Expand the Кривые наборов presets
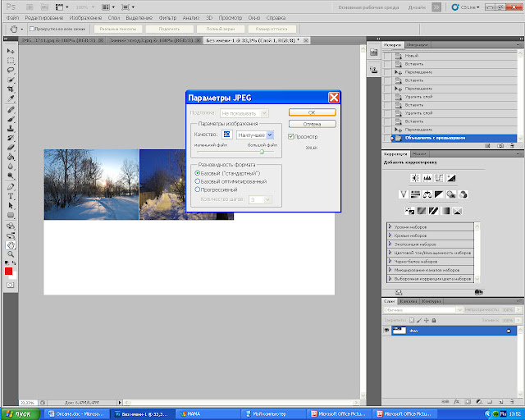 (x=390, y=235)
